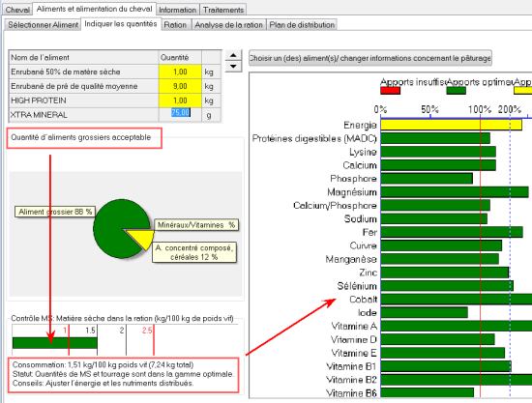This screenshot has width=532, height=403.
Task: Click the down arrow to move the feed row down
Action: point(233,67)
